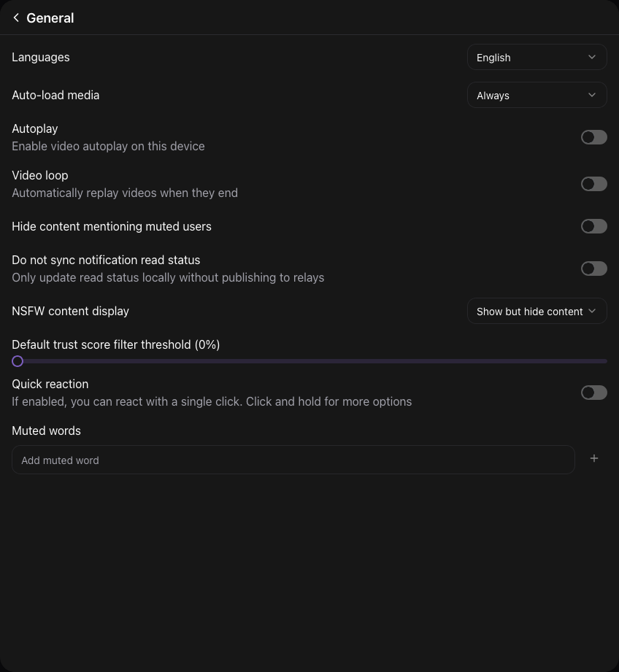
Task: Toggle Hide content mentioning muted users
Action: (593, 226)
